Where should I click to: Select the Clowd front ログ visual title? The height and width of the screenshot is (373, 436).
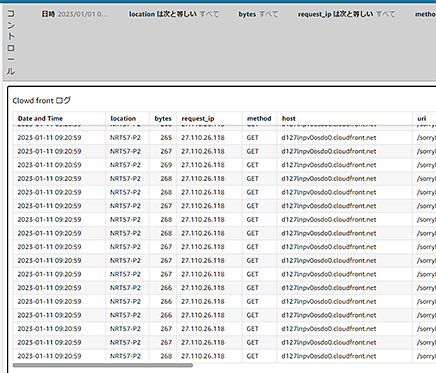(42, 100)
